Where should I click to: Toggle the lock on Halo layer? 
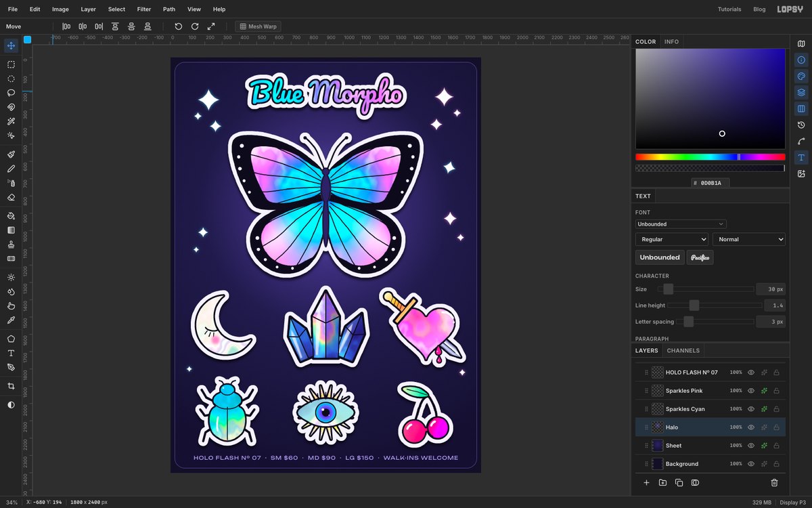pyautogui.click(x=777, y=427)
